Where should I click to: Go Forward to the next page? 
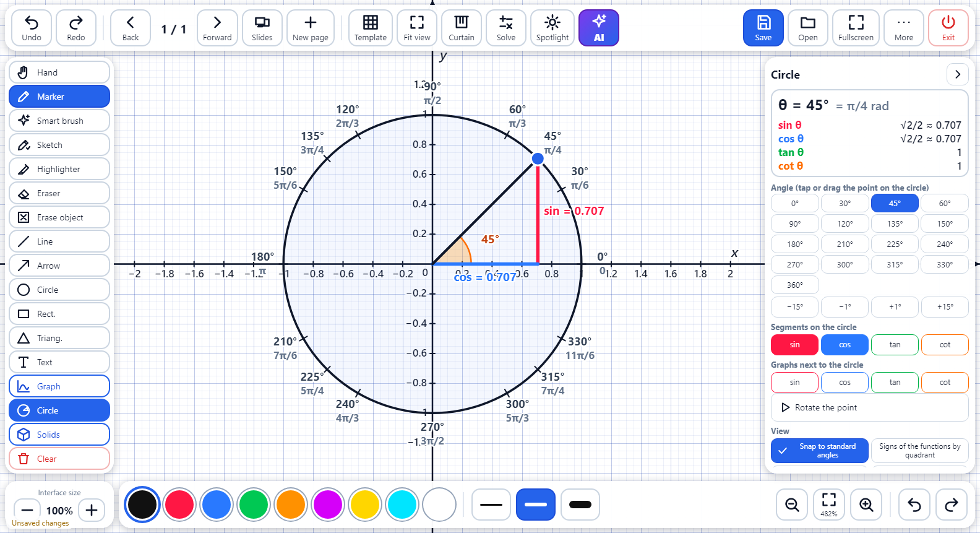(x=217, y=28)
